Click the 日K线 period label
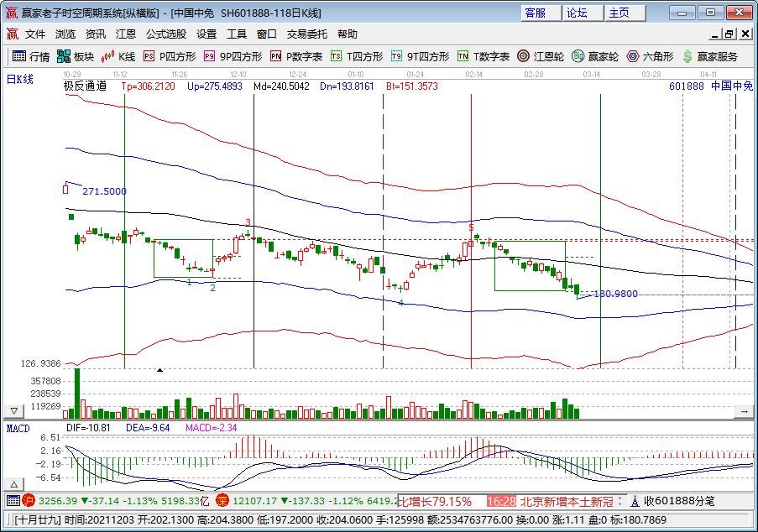Image resolution: width=758 pixels, height=532 pixels. (20, 79)
